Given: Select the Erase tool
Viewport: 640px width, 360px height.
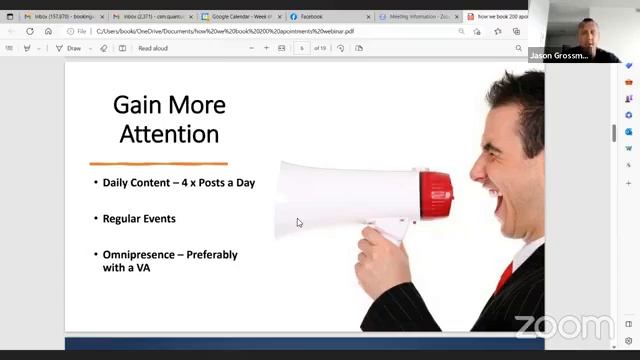Looking at the screenshot, I should (x=104, y=48).
